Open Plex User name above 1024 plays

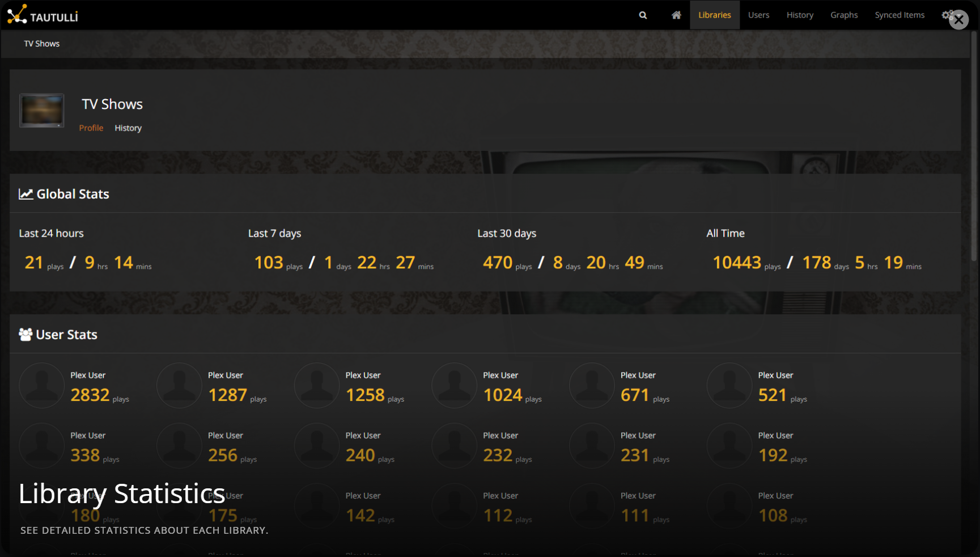(x=500, y=375)
